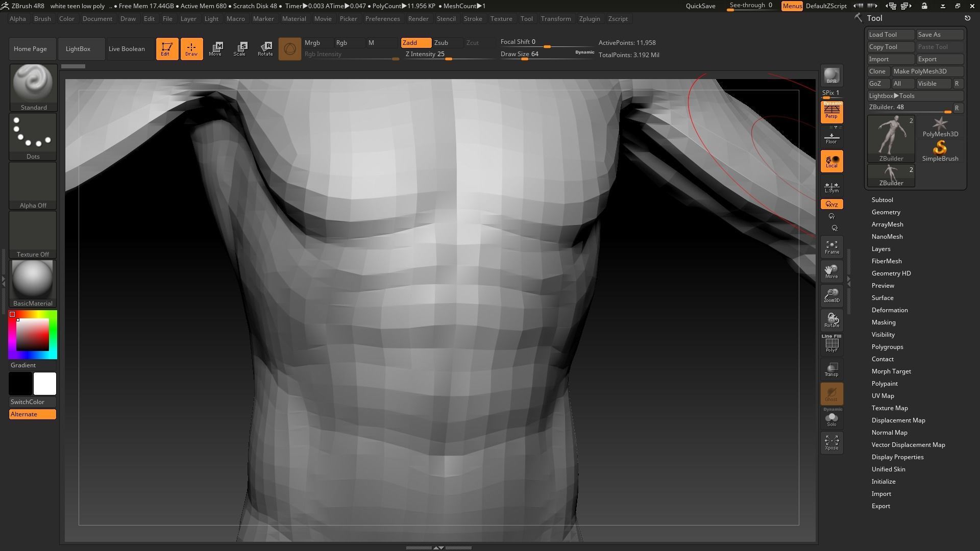Screen dimensions: 980x551
Task: Expand the Subtool palette section
Action: click(882, 200)
